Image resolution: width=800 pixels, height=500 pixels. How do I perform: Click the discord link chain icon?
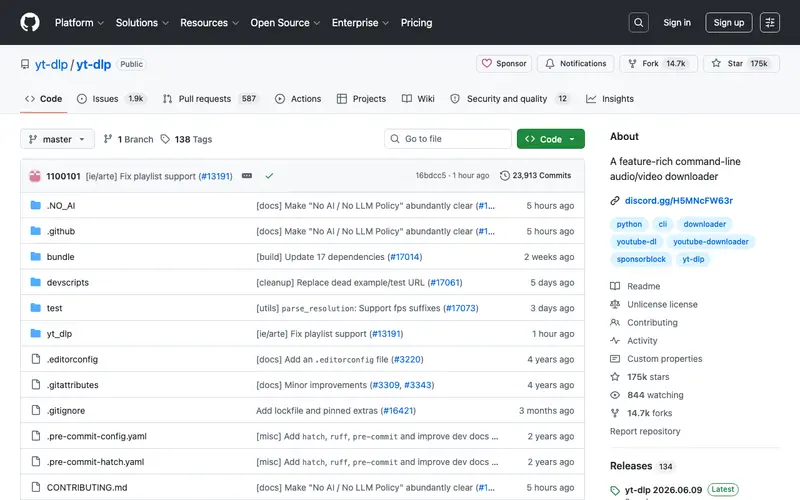coord(615,201)
